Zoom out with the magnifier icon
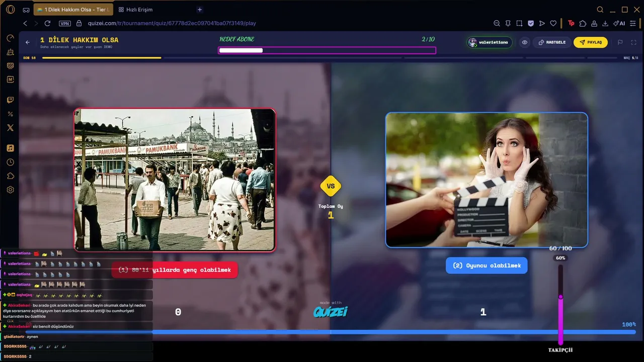 pyautogui.click(x=497, y=23)
